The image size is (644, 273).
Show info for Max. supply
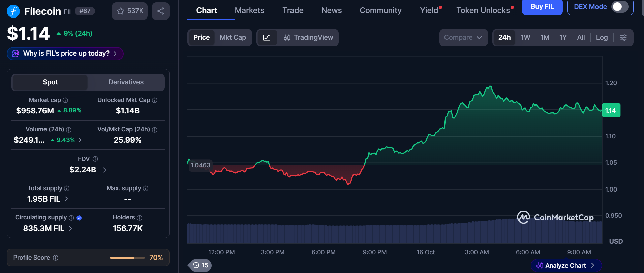point(146,189)
